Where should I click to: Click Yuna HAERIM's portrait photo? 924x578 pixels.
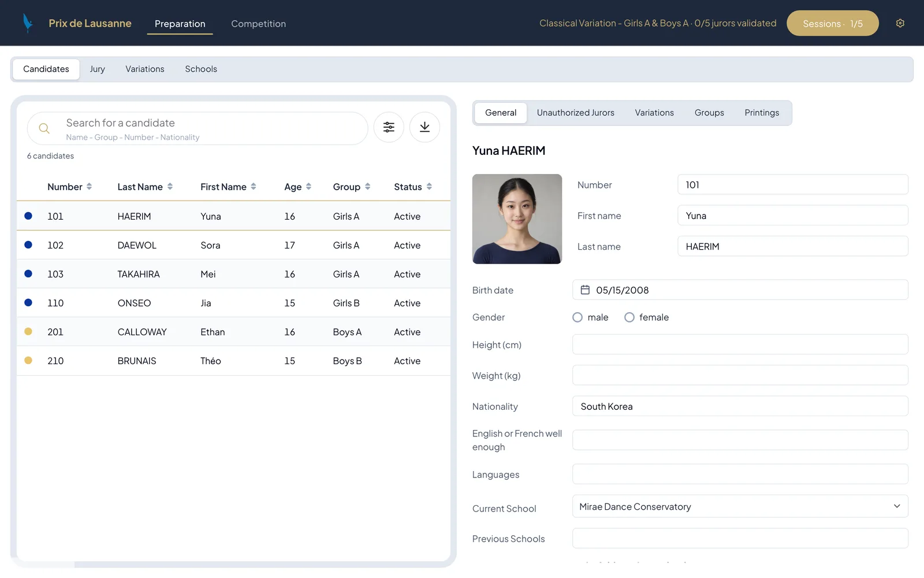point(517,219)
